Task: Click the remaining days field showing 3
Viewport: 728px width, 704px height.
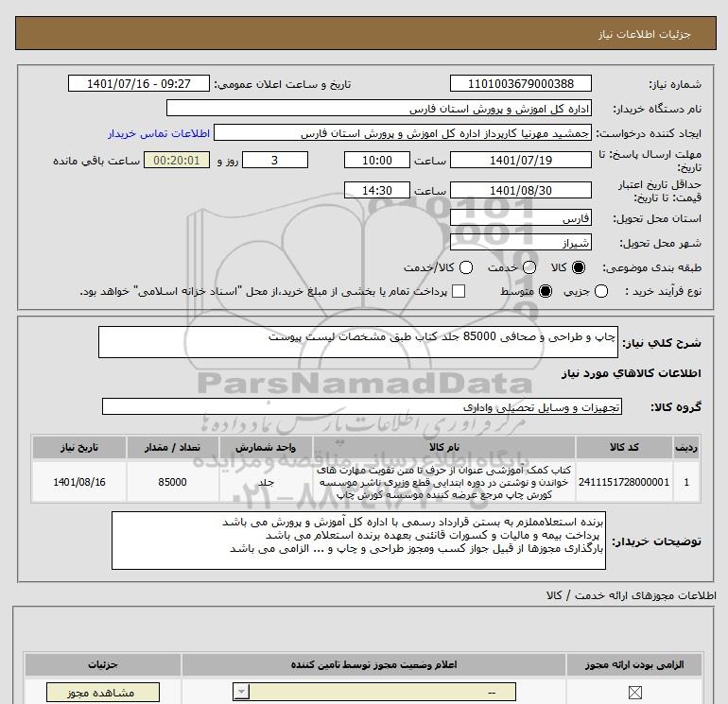Action: pyautogui.click(x=275, y=161)
